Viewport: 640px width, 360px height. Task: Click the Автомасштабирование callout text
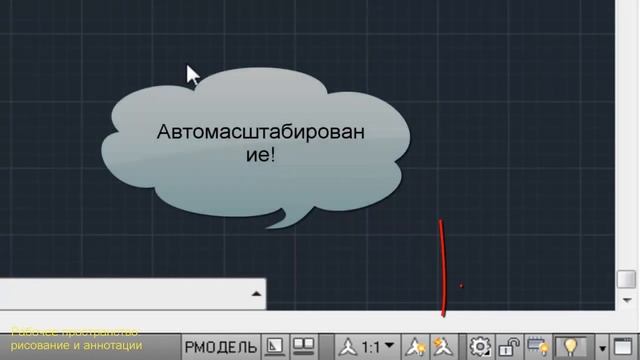click(x=260, y=143)
